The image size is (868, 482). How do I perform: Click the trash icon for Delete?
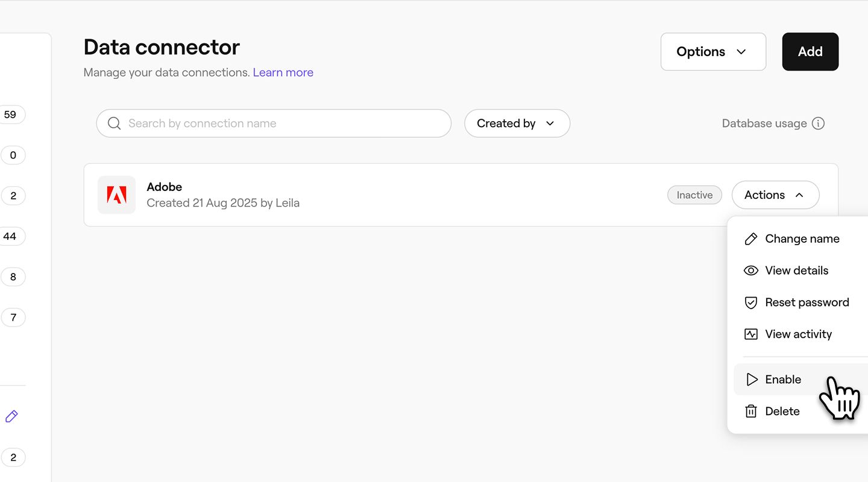tap(751, 412)
